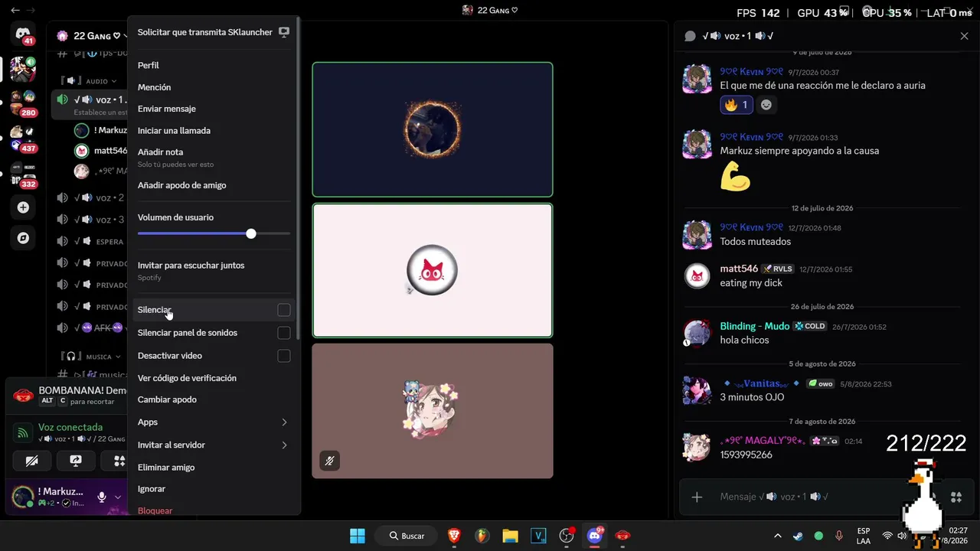Image resolution: width=980 pixels, height=551 pixels.
Task: Open File Explorer from taskbar
Action: point(510,536)
